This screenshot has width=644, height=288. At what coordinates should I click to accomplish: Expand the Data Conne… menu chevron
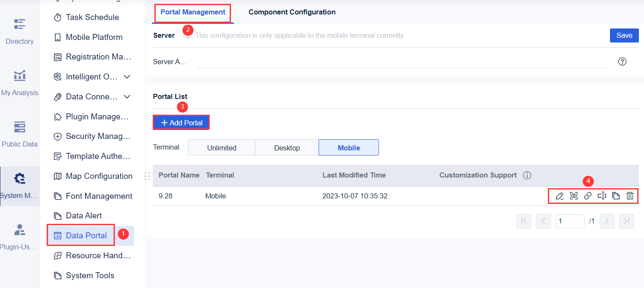click(x=127, y=97)
